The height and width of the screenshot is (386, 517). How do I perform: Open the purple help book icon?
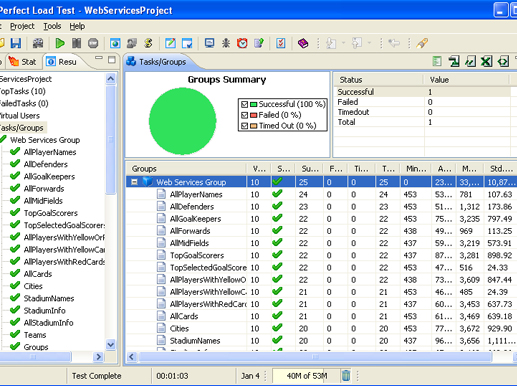point(303,43)
